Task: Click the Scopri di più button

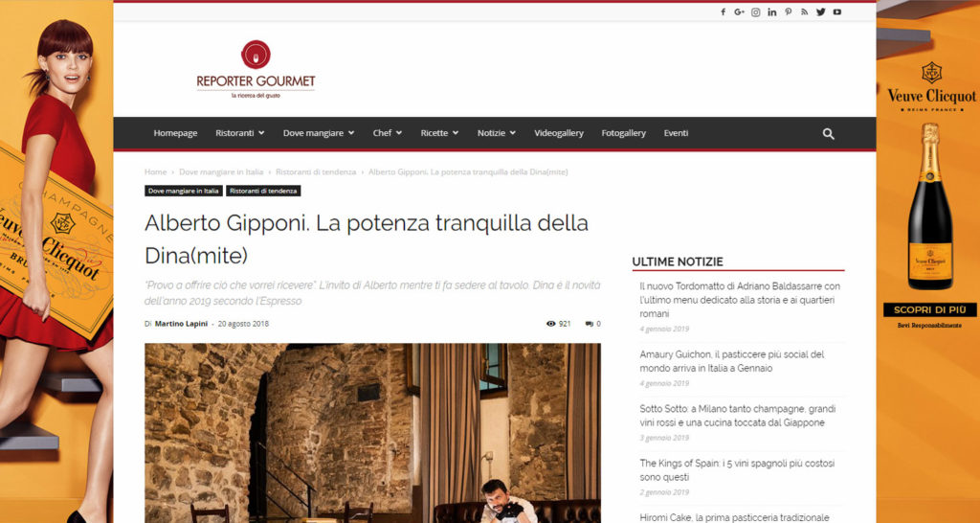Action: tap(930, 309)
